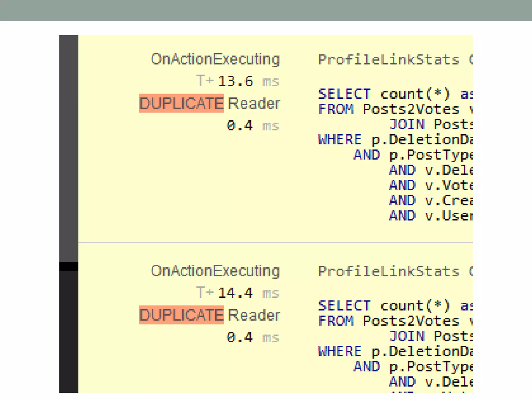Screen dimensions: 532x399
Task: Click the second FROM Posts2Votes query line
Action: 395,321
